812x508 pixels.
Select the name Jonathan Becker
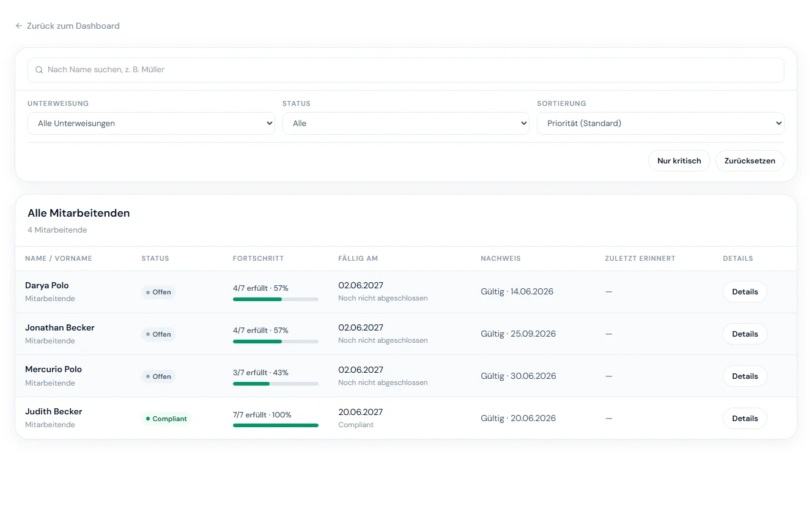60,327
